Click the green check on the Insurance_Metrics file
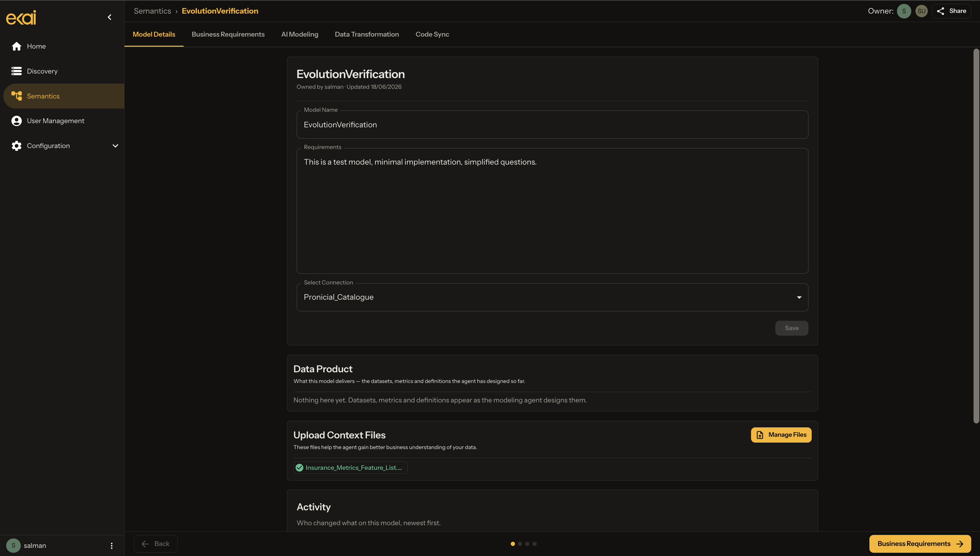The width and height of the screenshot is (980, 556). [x=300, y=468]
